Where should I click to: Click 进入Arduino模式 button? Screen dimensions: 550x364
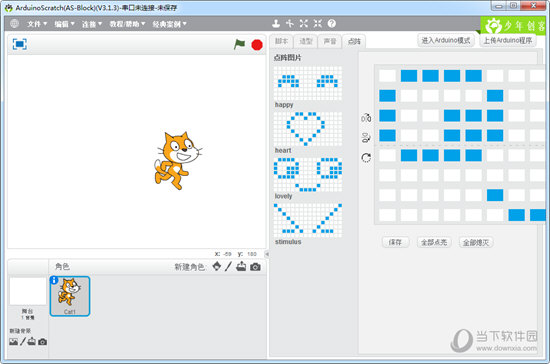tap(446, 40)
